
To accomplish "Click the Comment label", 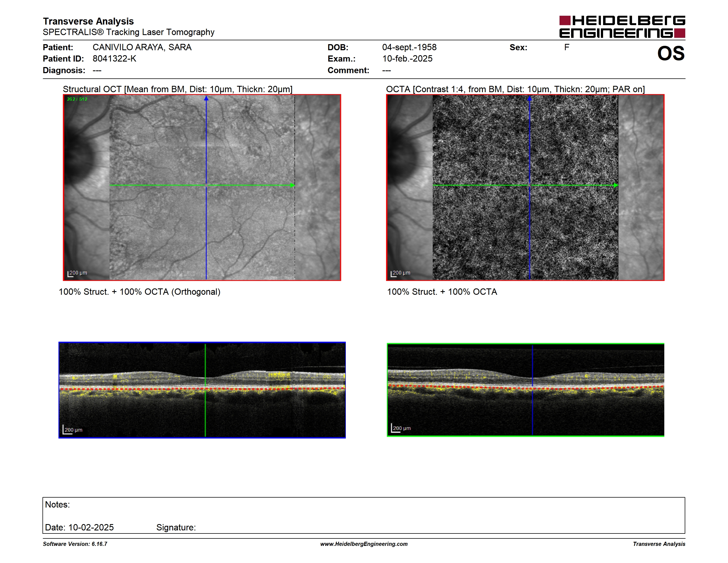I will click(348, 70).
